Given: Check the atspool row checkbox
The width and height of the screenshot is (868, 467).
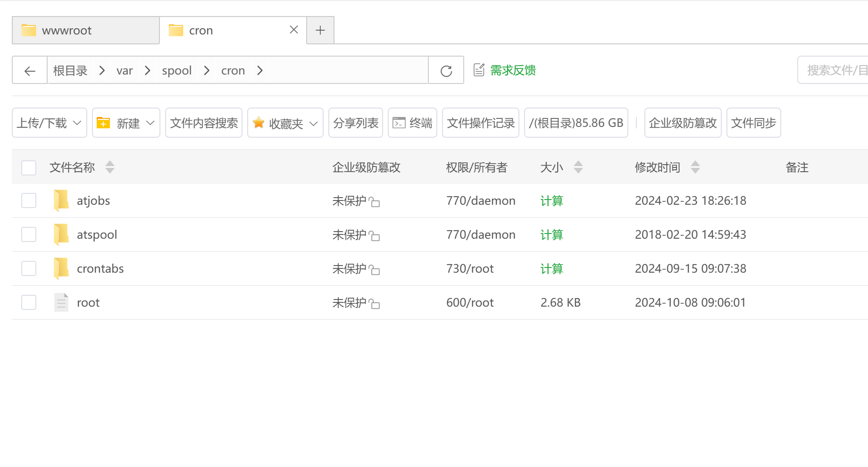Looking at the screenshot, I should pyautogui.click(x=29, y=234).
